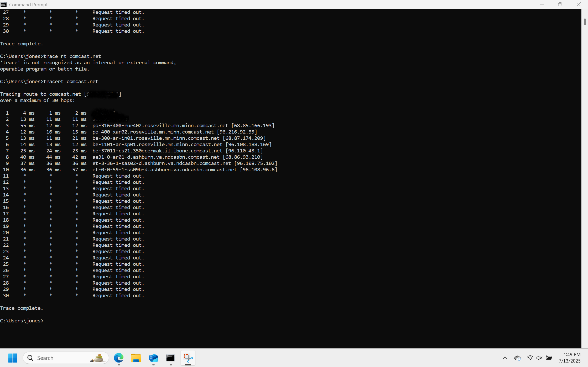Click hop 7 hostname be-37011-cs21.350ecermak

pyautogui.click(x=157, y=151)
